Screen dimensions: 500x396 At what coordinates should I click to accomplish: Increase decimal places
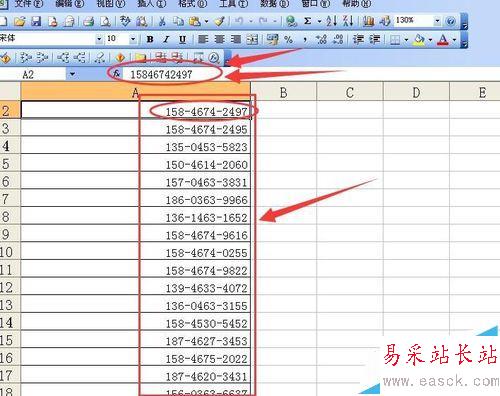321,40
